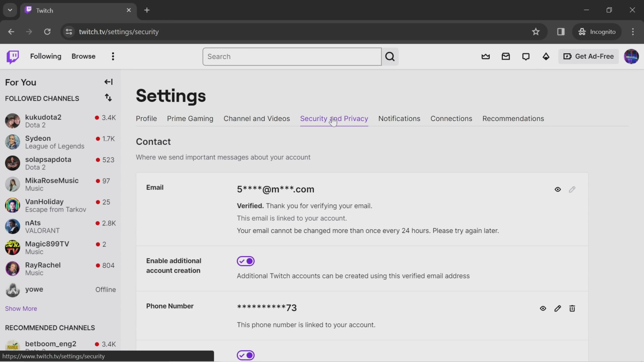The width and height of the screenshot is (644, 362).
Task: Open the Notifications settings tab
Action: (x=399, y=119)
